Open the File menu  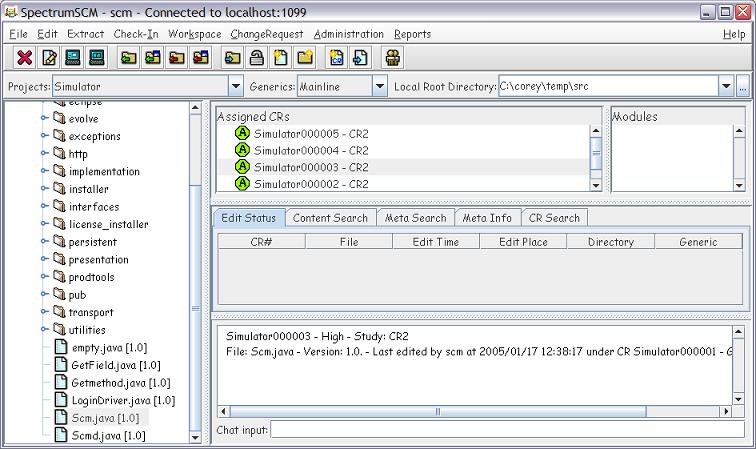18,34
